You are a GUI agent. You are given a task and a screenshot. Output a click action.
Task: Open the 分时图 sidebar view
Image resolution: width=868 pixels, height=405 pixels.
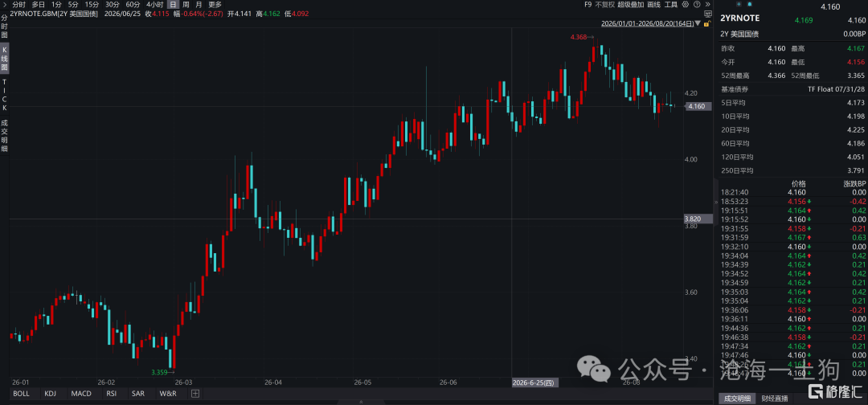pos(5,26)
